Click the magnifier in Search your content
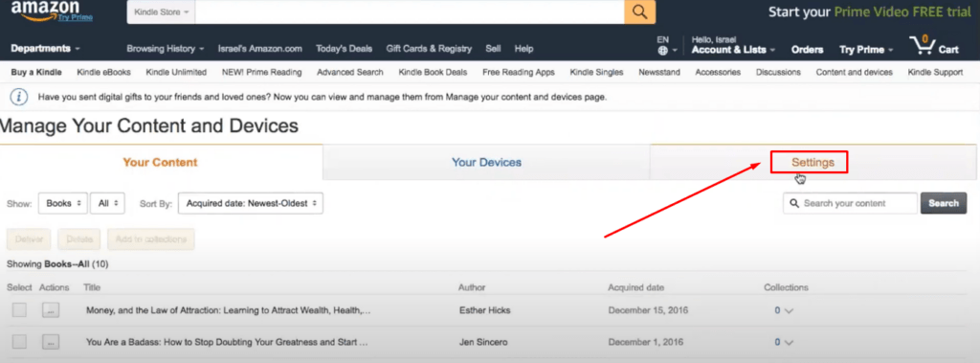This screenshot has height=363, width=980. (x=794, y=203)
